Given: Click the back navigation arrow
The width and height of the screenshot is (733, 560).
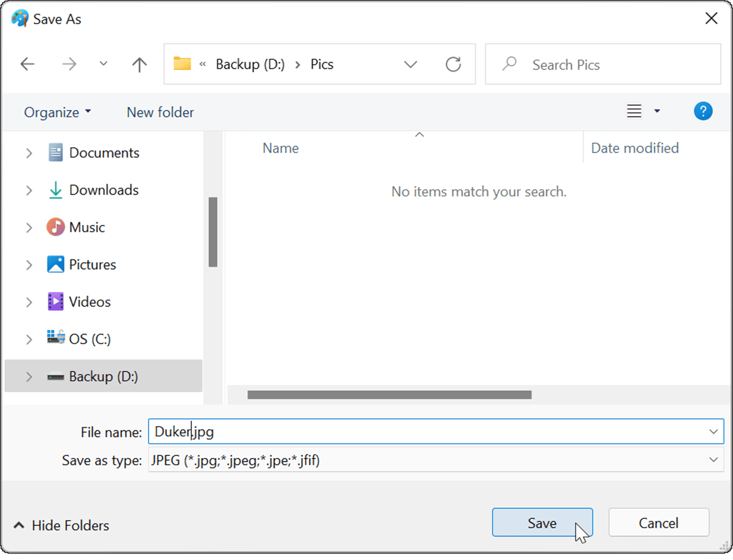Looking at the screenshot, I should [27, 64].
